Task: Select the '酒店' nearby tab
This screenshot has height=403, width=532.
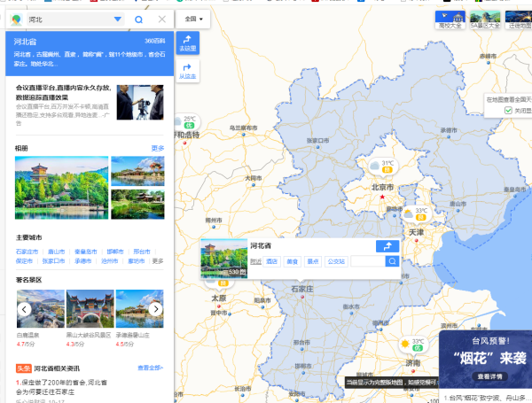Action: click(272, 261)
